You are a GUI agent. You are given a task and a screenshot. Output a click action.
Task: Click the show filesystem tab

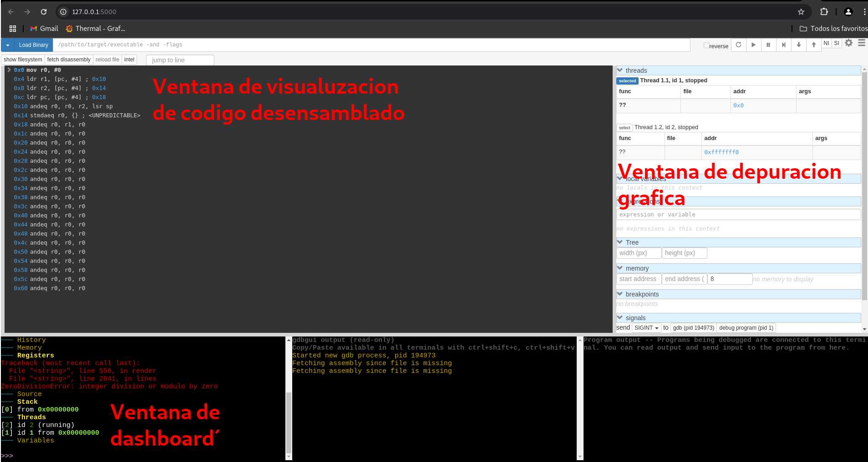[x=23, y=60]
